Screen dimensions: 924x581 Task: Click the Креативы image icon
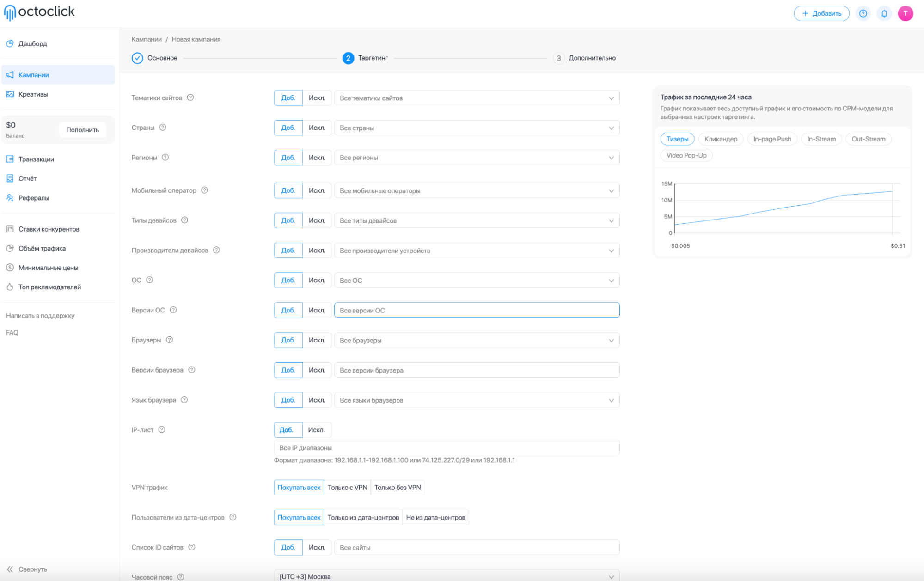[x=10, y=94]
